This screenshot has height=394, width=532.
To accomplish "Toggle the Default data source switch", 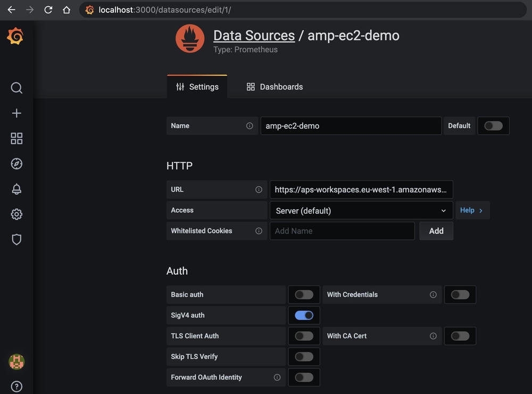I will (493, 126).
